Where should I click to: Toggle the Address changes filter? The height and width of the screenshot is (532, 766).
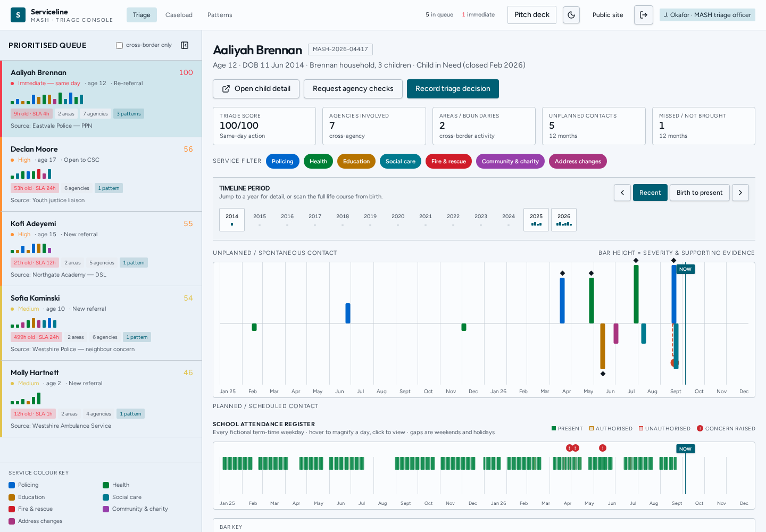tap(578, 161)
